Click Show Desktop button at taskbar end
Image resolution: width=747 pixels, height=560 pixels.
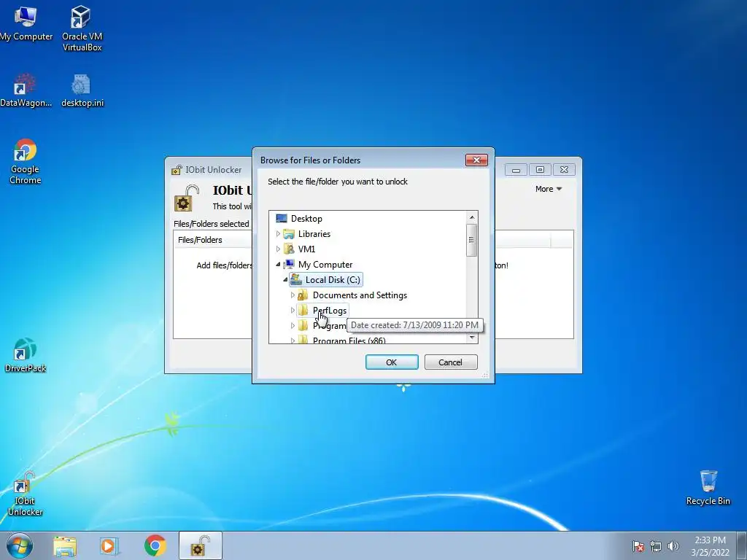[x=742, y=545]
